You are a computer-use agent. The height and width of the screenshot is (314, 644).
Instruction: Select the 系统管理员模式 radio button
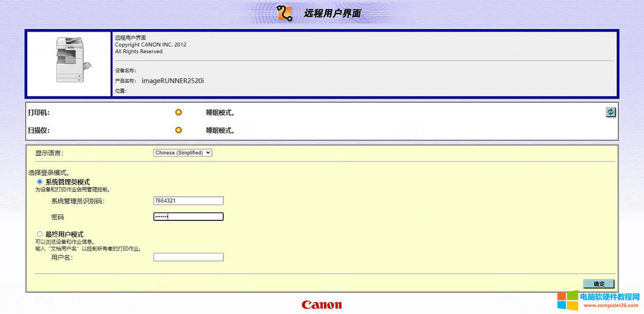40,182
